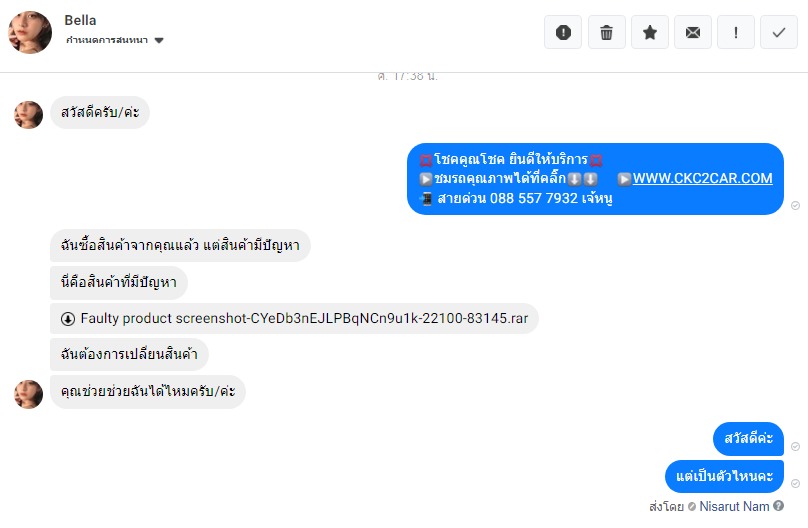Click delivery status icon beside แต่เป็นตัวไหนคะ message
808x528 pixels.
(x=796, y=483)
